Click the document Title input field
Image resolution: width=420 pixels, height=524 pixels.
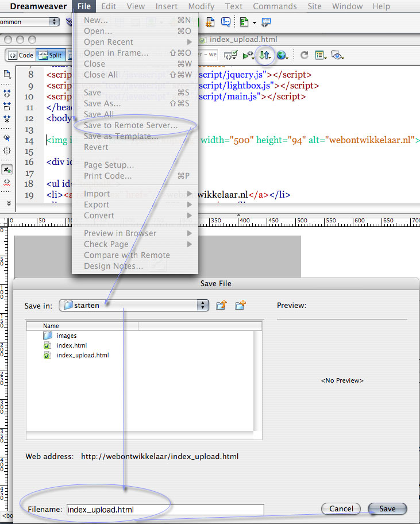click(209, 55)
